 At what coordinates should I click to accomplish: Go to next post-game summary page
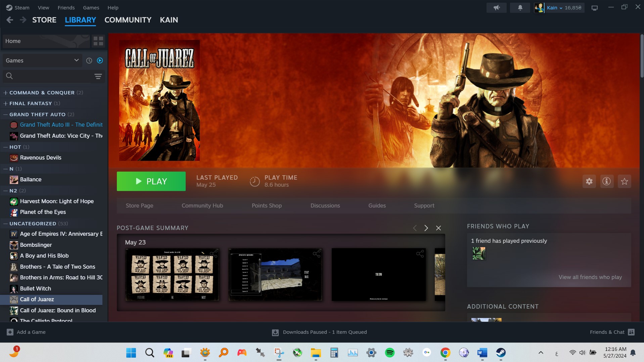point(426,228)
